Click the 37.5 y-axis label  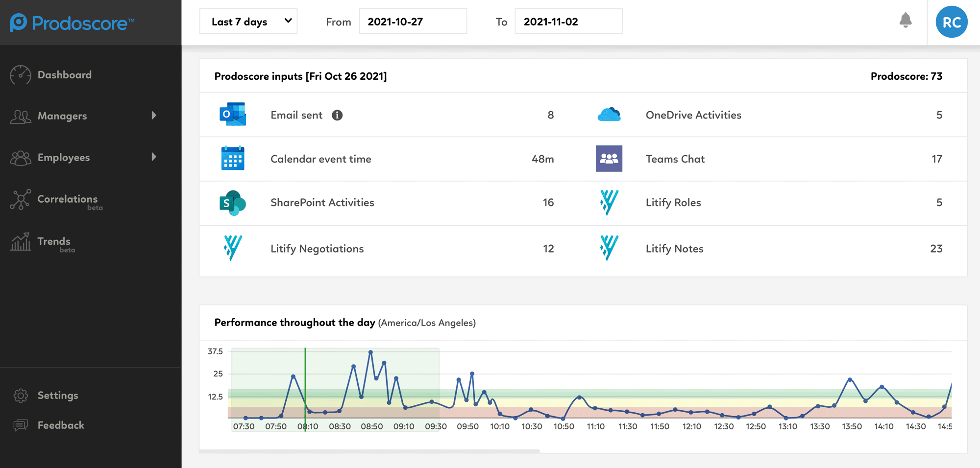coord(215,351)
